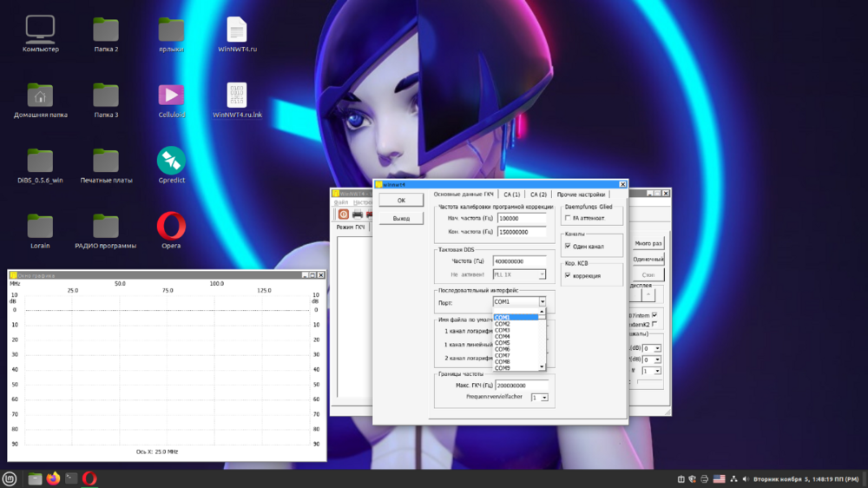Screen dimensions: 868x488
Task: Open the printer tray icon
Action: tap(704, 479)
